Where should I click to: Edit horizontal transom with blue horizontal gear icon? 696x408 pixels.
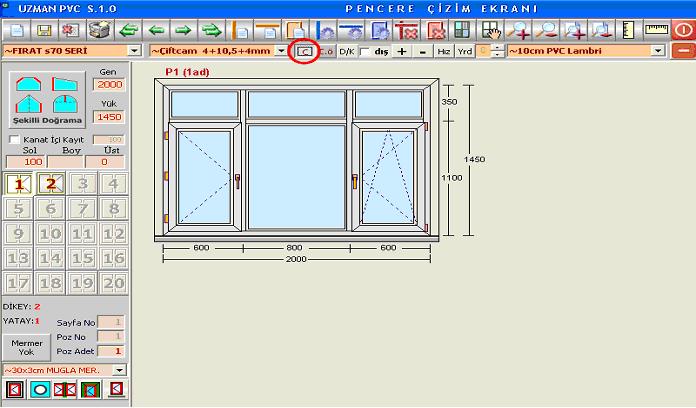tap(352, 31)
